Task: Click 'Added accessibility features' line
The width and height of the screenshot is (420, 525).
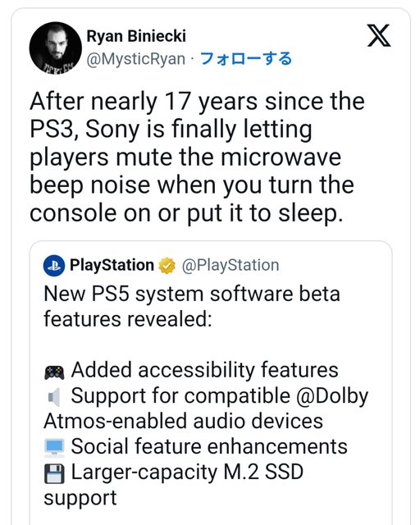Action: 204,370
